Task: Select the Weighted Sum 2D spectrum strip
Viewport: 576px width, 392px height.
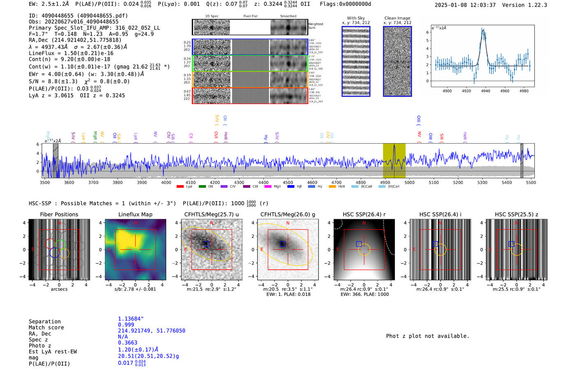Action: tap(250, 27)
